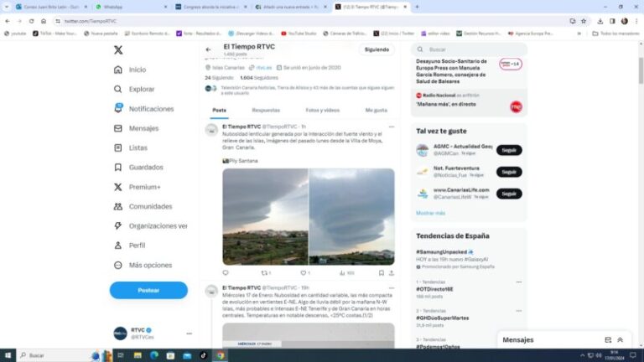
Task: Click the X logo in sidebar
Action: 118,50
